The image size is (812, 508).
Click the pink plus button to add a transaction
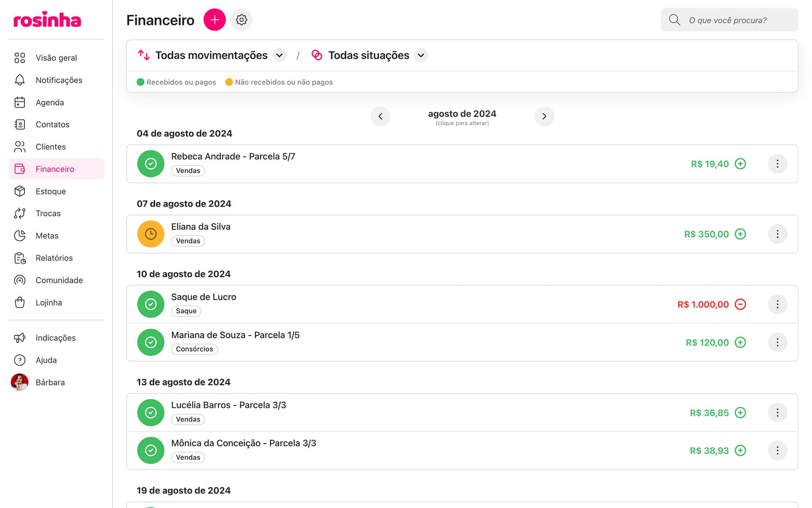(x=214, y=20)
